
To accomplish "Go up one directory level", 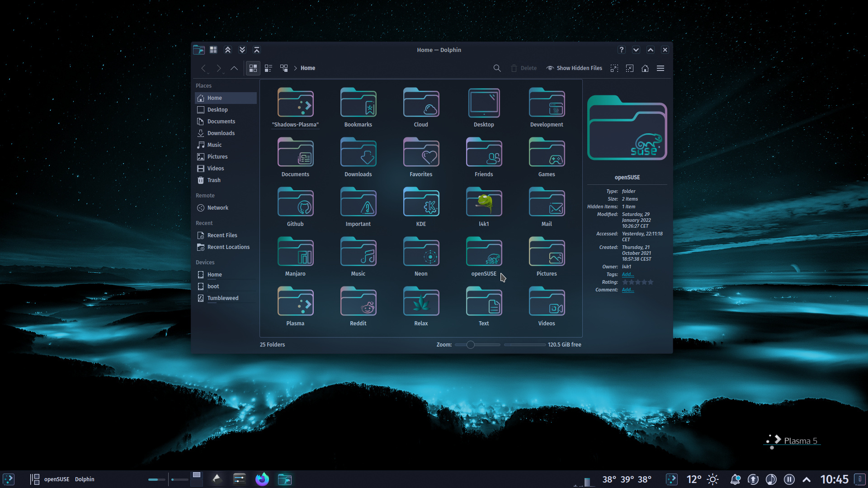I will coord(234,68).
